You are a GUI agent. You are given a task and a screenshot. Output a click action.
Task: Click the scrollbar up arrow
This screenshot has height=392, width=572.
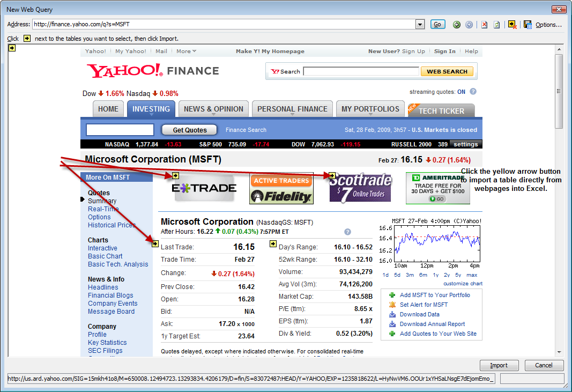[x=559, y=49]
